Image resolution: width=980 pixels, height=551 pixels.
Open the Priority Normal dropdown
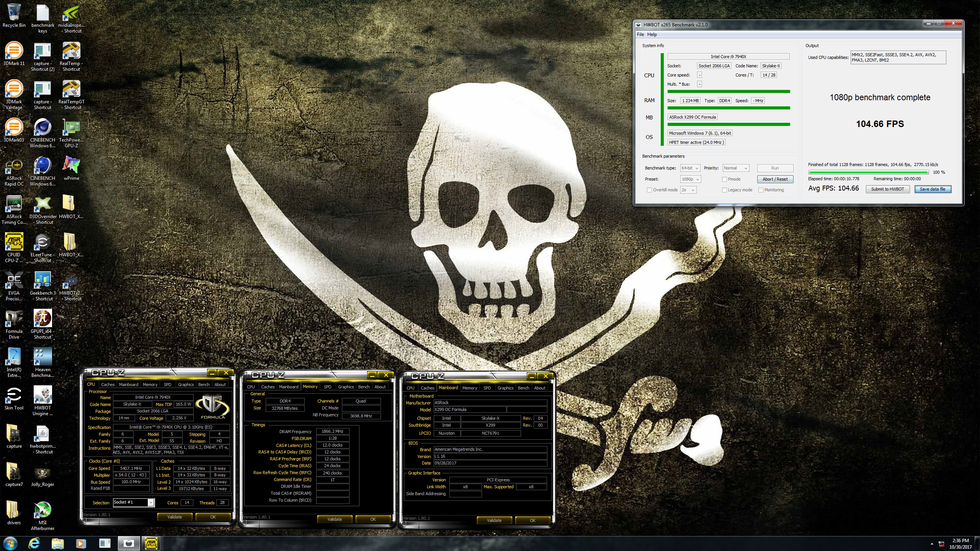click(735, 168)
